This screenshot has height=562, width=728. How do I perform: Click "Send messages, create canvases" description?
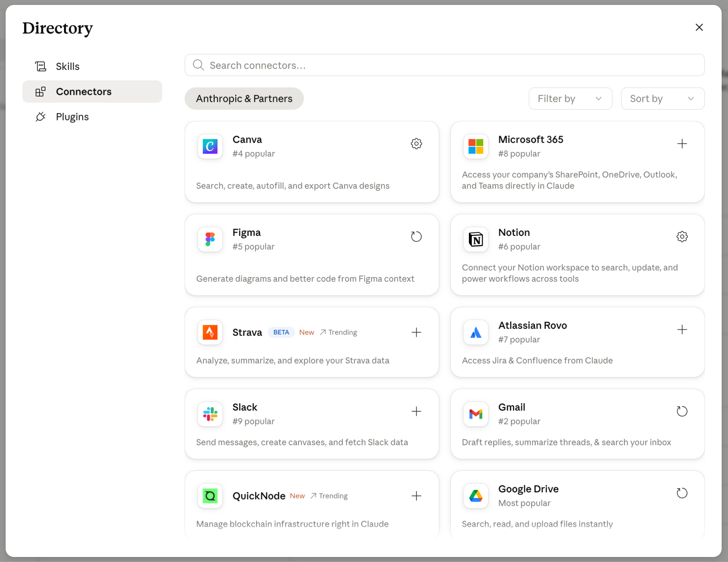point(302,442)
